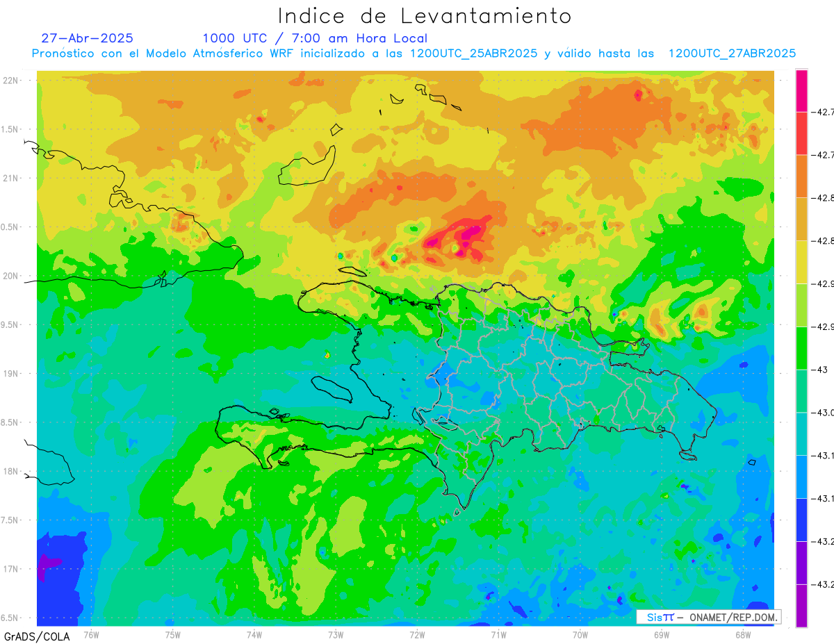Click the '76W' longitude label
Image resolution: width=834 pixels, height=644 pixels.
[91, 634]
